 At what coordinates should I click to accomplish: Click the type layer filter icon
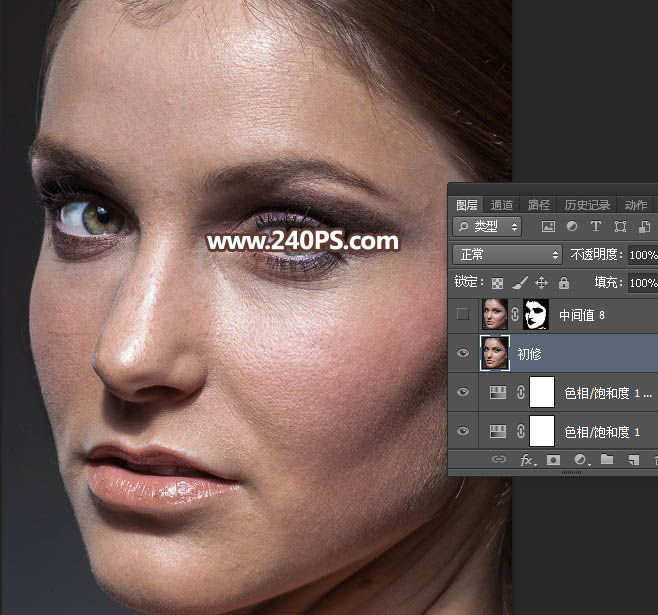(x=596, y=227)
